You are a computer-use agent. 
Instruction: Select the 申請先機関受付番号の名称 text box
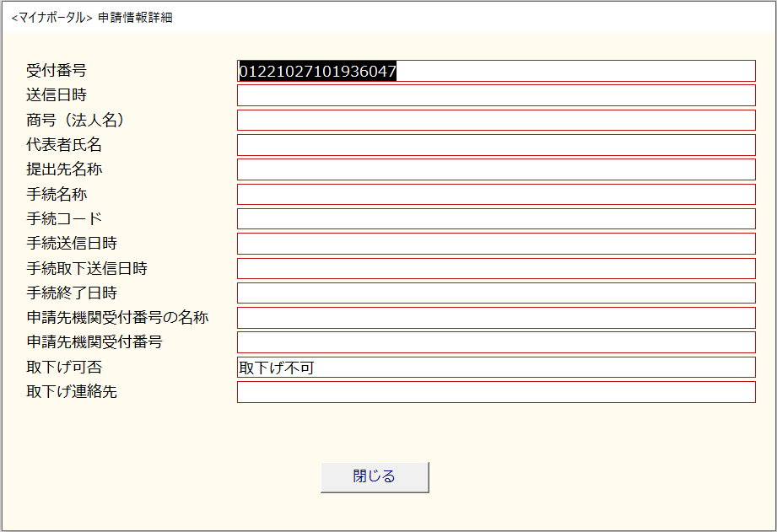[x=495, y=318]
